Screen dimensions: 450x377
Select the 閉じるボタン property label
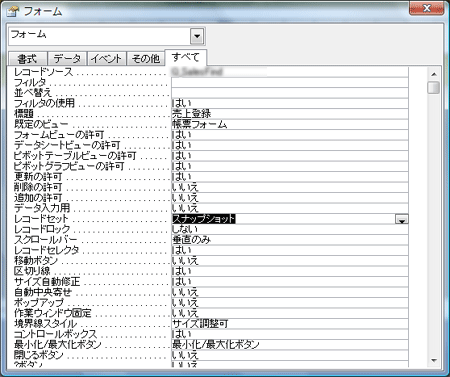(x=38, y=355)
